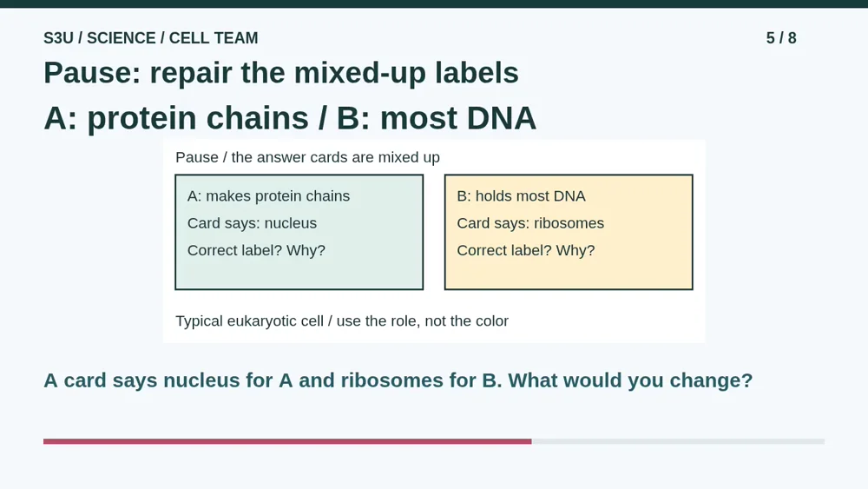868x489 pixels.
Task: Click the white panel between the two cards
Action: click(x=434, y=232)
